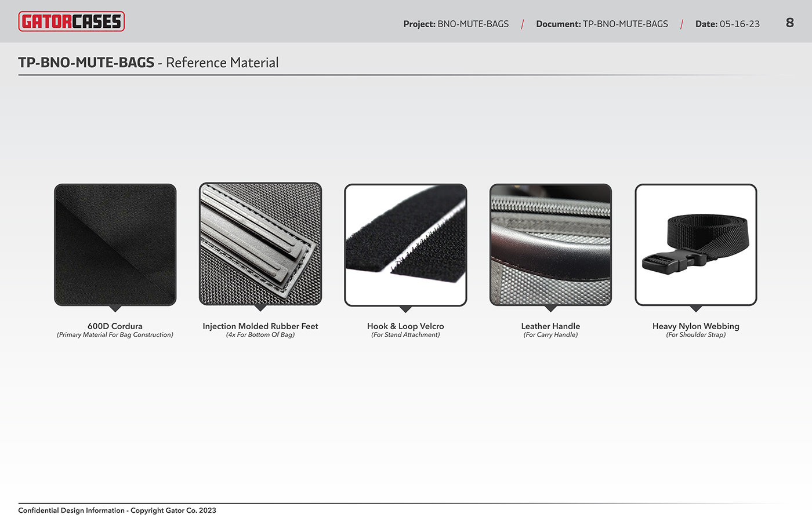Click the 'Injection Molded Rubber Feet' caption
The width and height of the screenshot is (812, 525).
(x=260, y=326)
